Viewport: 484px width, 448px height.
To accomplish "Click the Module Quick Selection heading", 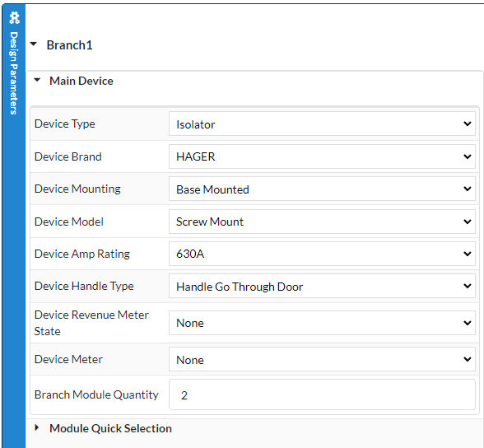I will (x=110, y=428).
